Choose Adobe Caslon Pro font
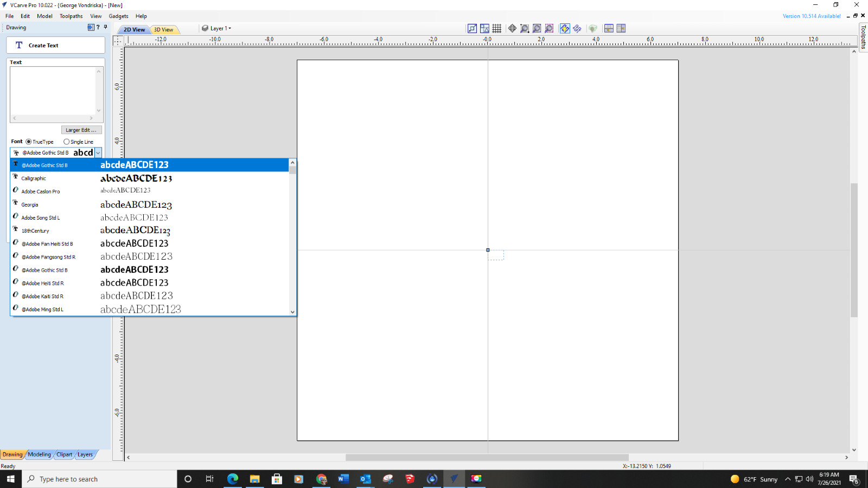Screen dimensions: 868x488 pyautogui.click(x=150, y=191)
